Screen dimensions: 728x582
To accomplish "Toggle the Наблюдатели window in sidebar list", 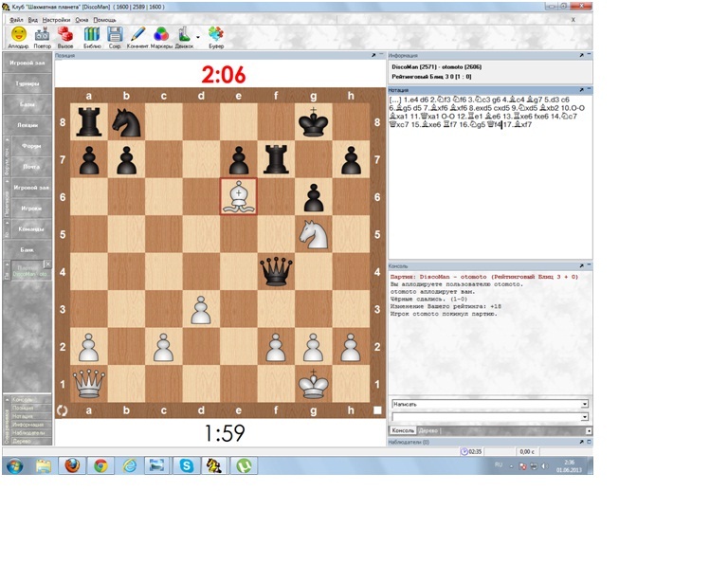I will [x=31, y=433].
